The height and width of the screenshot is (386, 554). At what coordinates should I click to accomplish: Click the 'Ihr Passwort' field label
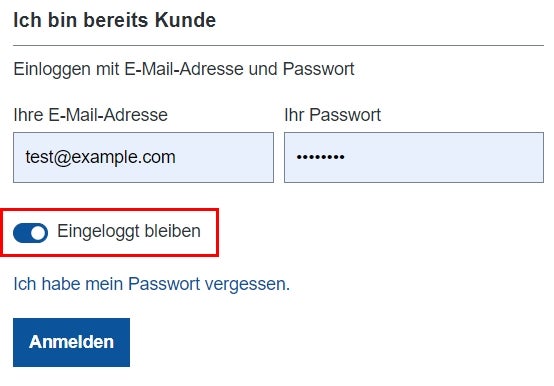pos(332,115)
